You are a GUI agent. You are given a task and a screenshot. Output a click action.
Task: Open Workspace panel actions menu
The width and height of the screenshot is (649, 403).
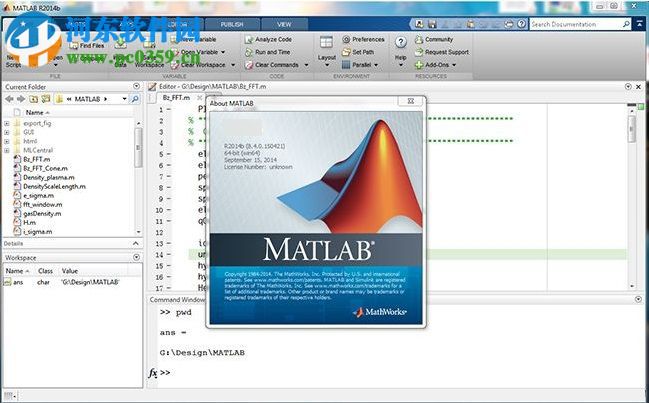pyautogui.click(x=136, y=257)
